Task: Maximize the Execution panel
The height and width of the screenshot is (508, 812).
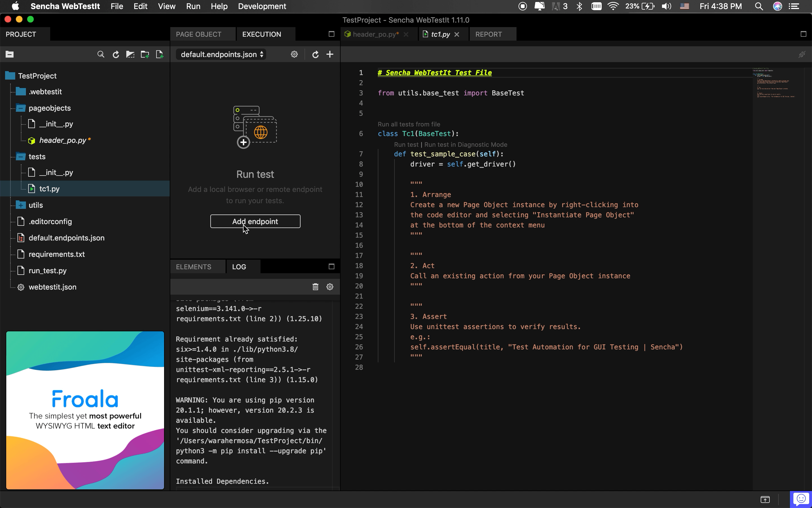Action: tap(332, 34)
